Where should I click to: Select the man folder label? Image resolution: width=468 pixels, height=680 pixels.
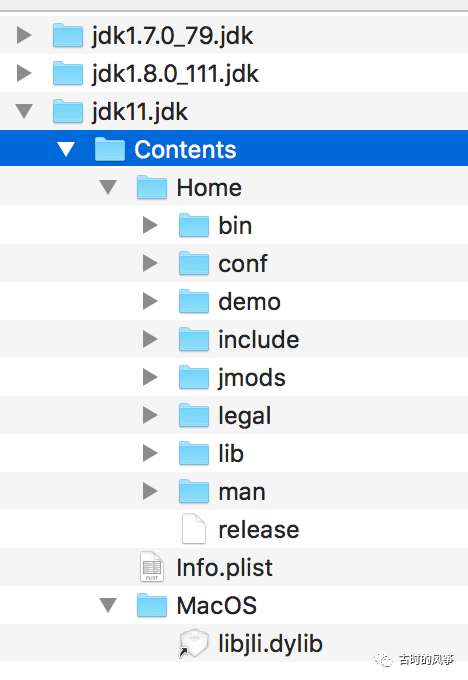point(242,493)
